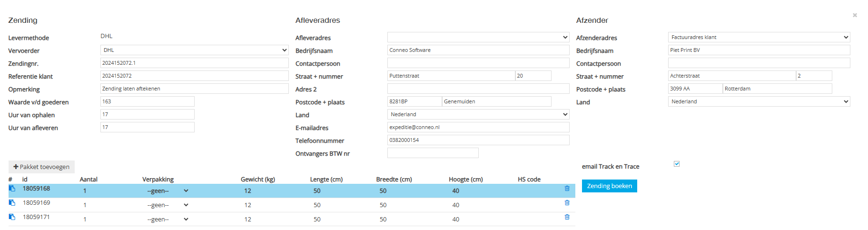This screenshot has height=230, width=868.
Task: Remove package 18059169 via trash icon
Action: 567,203
